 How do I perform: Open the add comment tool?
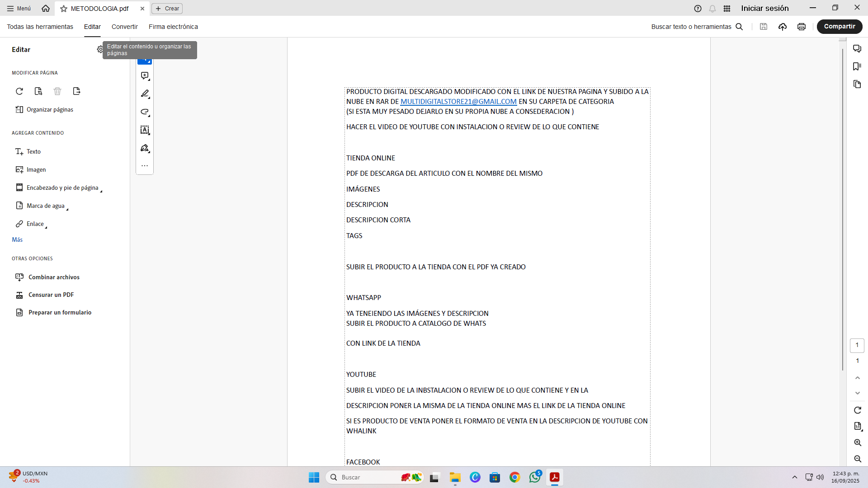pos(145,75)
